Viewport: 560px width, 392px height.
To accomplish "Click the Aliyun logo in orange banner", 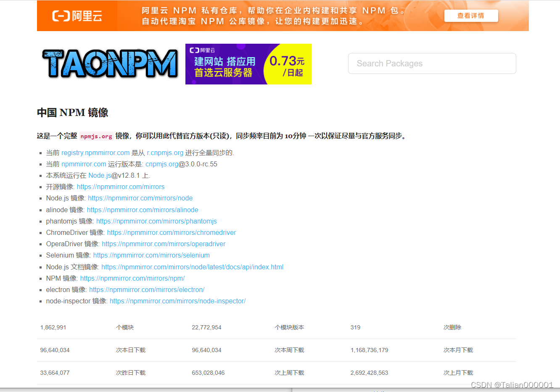I will coord(77,16).
